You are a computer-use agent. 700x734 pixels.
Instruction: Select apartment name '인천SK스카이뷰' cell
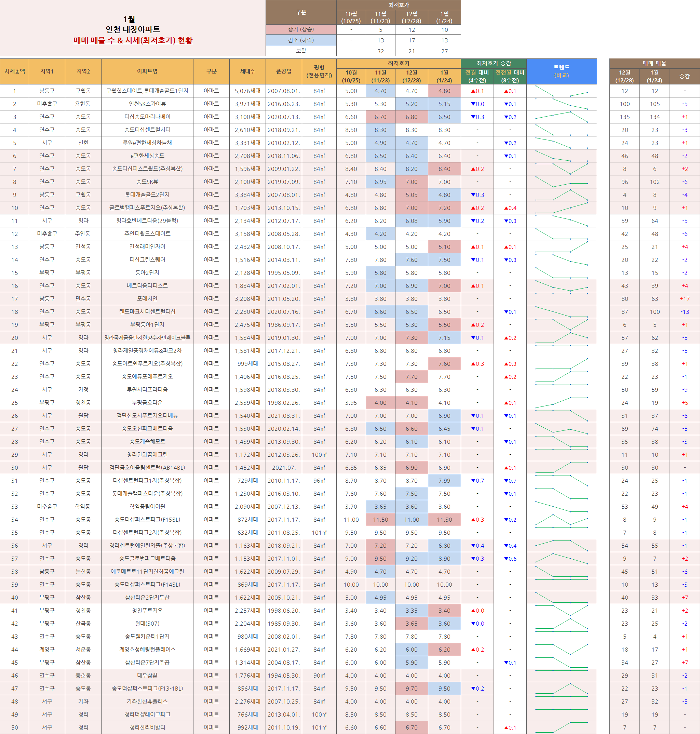pos(147,104)
